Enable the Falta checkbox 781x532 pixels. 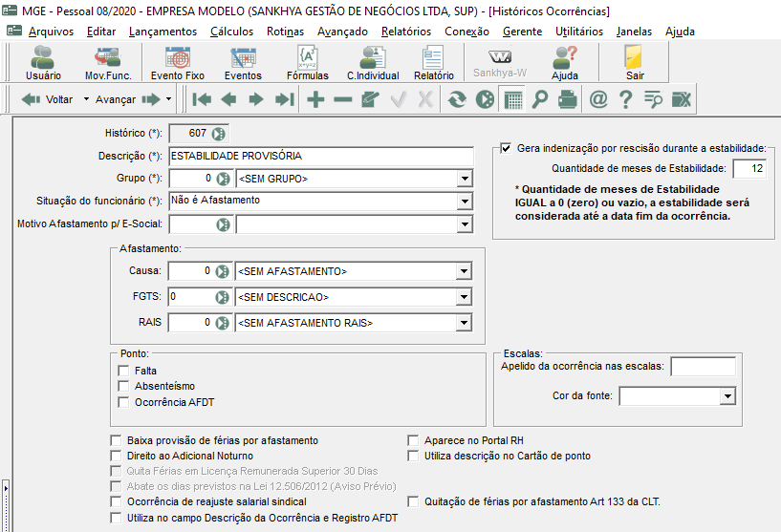123,371
